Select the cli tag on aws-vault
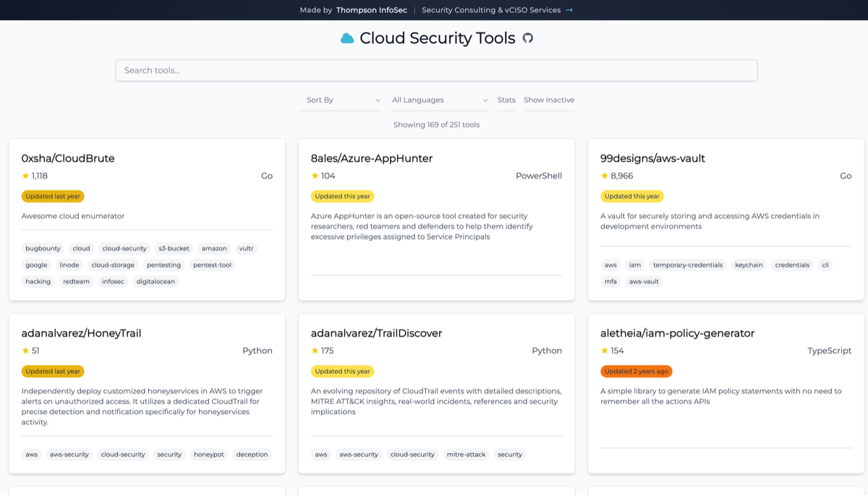The height and width of the screenshot is (495, 868). pyautogui.click(x=825, y=265)
